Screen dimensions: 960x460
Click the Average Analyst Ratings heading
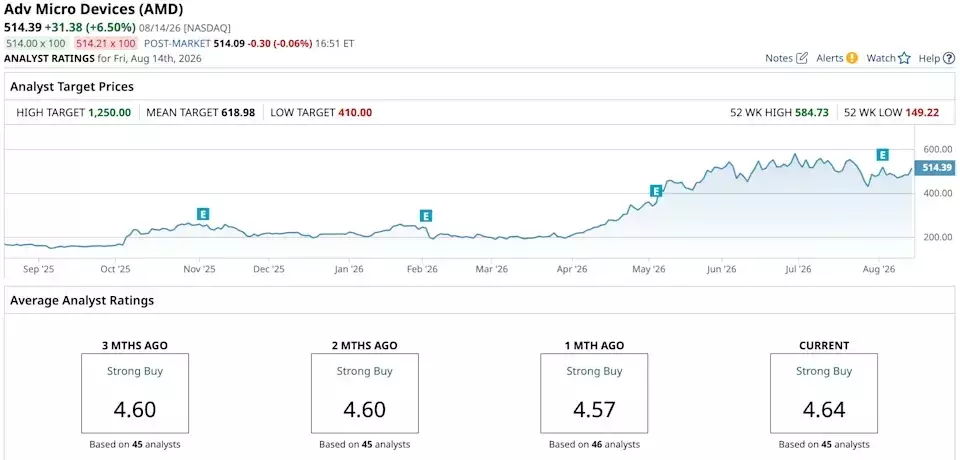tap(82, 301)
